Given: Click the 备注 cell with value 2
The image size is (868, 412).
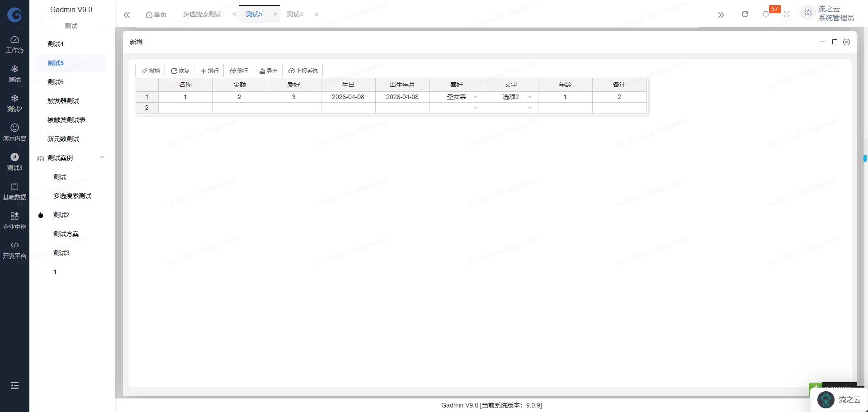Looking at the screenshot, I should pos(619,97).
